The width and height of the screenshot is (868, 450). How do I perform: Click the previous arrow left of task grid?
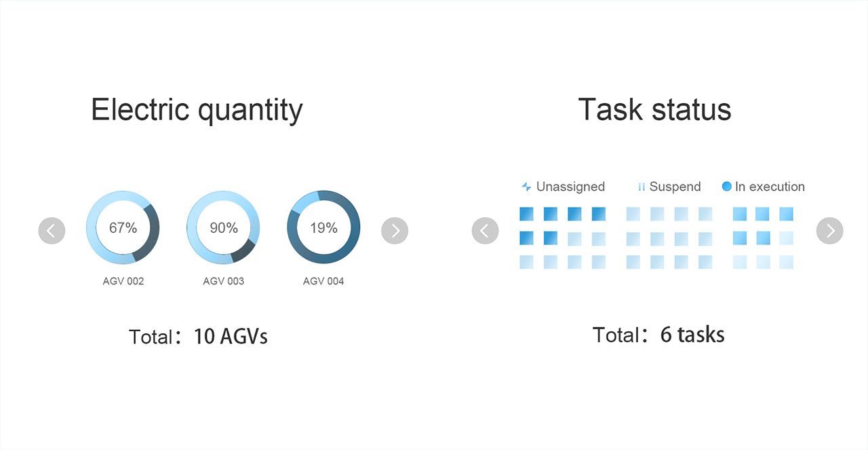click(485, 231)
